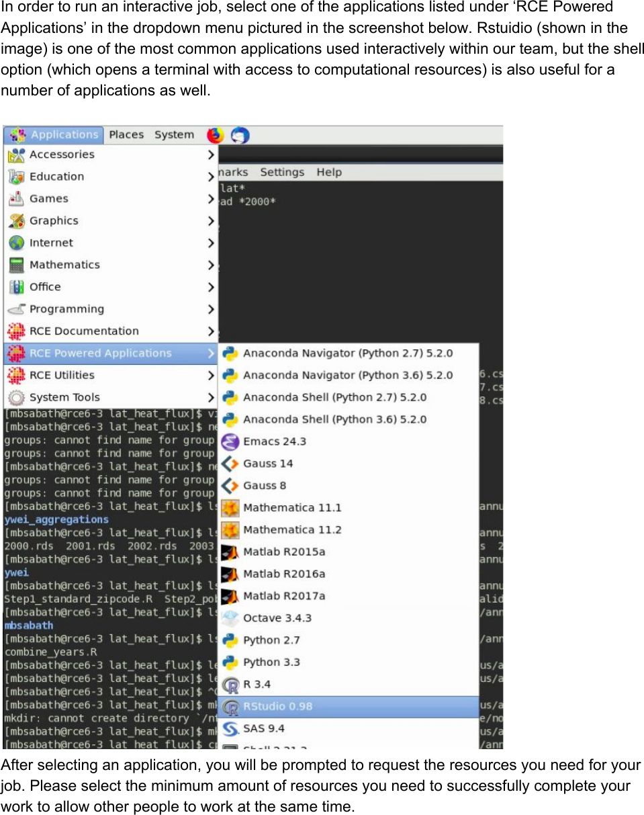Screen dimensions: 644x815
Task: Click the Matlab R2015a icon
Action: pyautogui.click(x=230, y=553)
